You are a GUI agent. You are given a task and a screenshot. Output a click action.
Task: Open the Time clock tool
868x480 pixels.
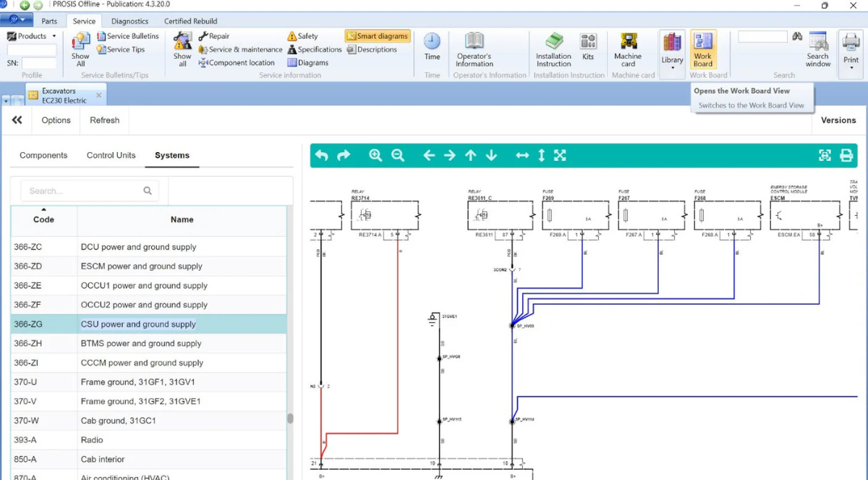point(432,46)
